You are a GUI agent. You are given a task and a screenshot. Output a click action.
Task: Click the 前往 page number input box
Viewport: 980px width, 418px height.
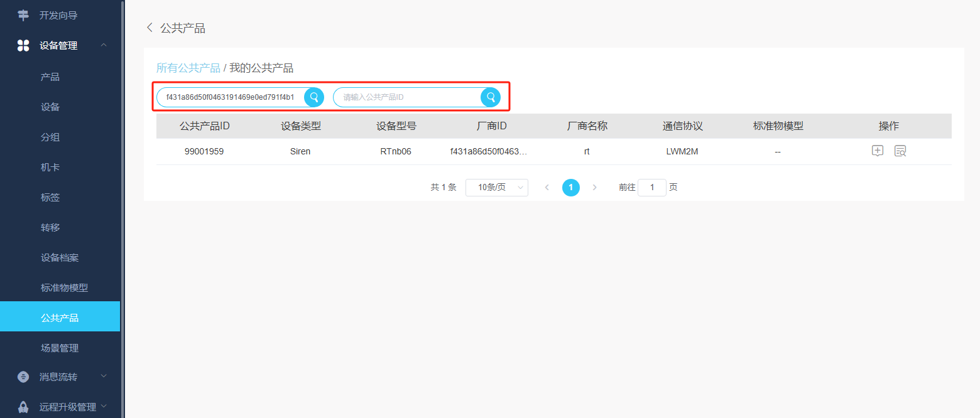[x=651, y=187]
